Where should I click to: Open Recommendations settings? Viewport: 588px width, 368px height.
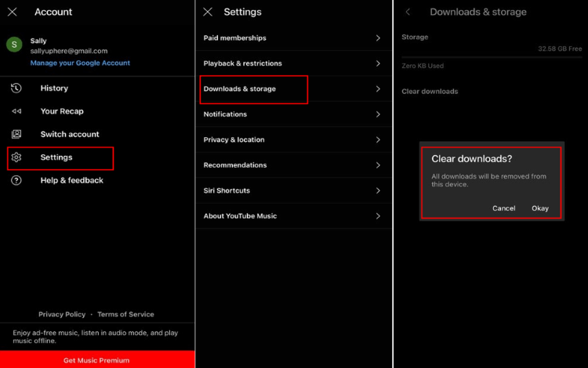coord(294,165)
